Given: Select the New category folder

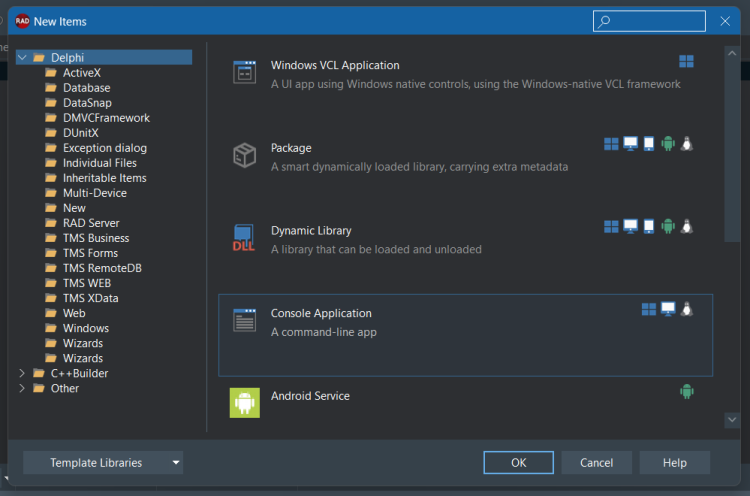Looking at the screenshot, I should pos(74,208).
